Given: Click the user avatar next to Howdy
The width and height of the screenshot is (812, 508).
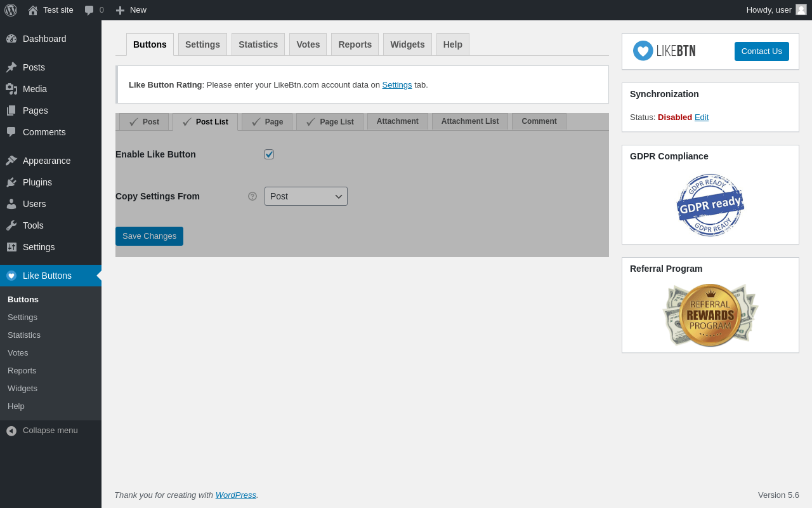Looking at the screenshot, I should pos(801,10).
